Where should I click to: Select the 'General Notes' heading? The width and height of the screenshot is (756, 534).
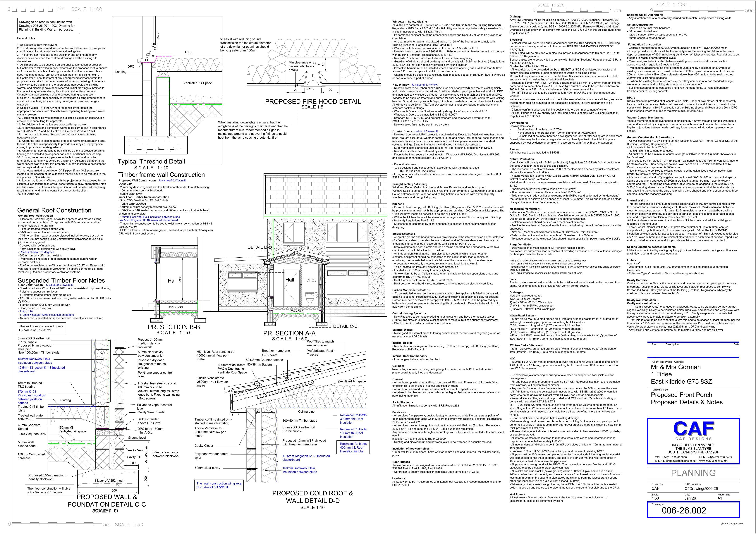click(x=26, y=38)
